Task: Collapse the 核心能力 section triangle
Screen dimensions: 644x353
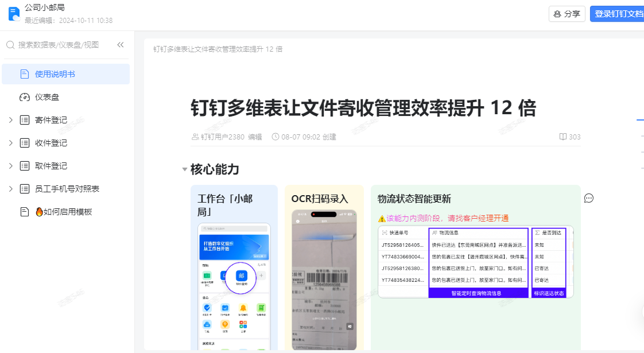Action: click(x=185, y=169)
